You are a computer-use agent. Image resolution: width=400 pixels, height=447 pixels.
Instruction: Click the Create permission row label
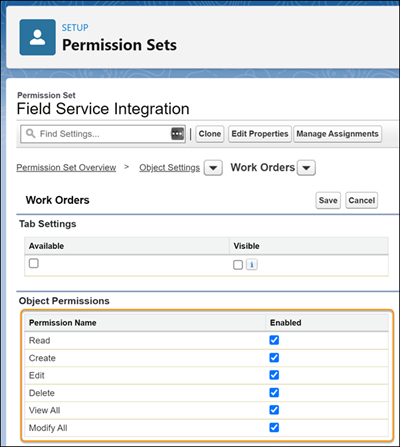[42, 358]
